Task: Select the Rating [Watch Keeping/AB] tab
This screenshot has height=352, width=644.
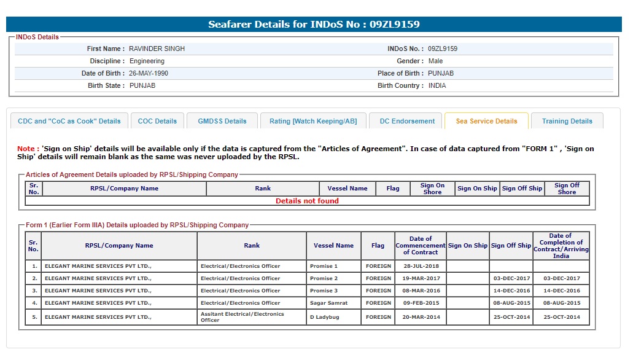Action: click(x=312, y=121)
